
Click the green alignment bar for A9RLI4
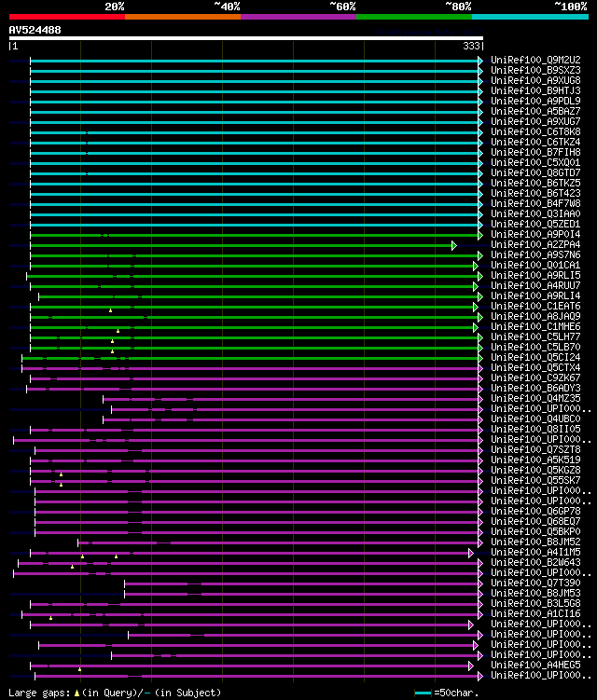click(x=260, y=297)
